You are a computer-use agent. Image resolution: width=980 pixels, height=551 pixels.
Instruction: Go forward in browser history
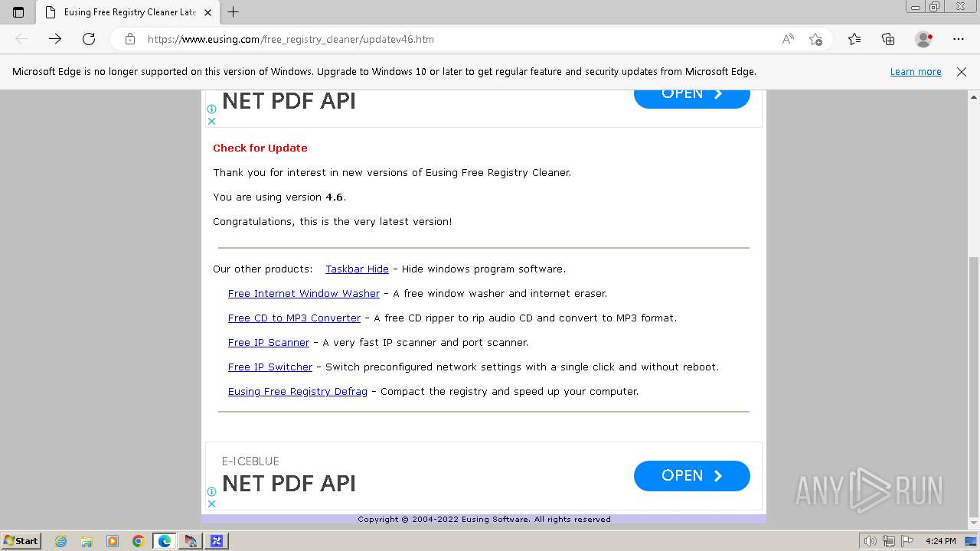coord(55,39)
